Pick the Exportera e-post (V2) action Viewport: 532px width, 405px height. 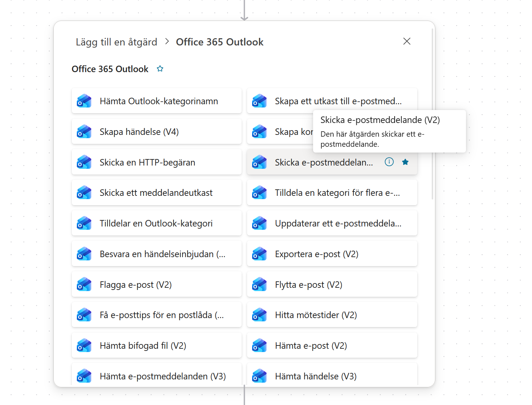332,254
